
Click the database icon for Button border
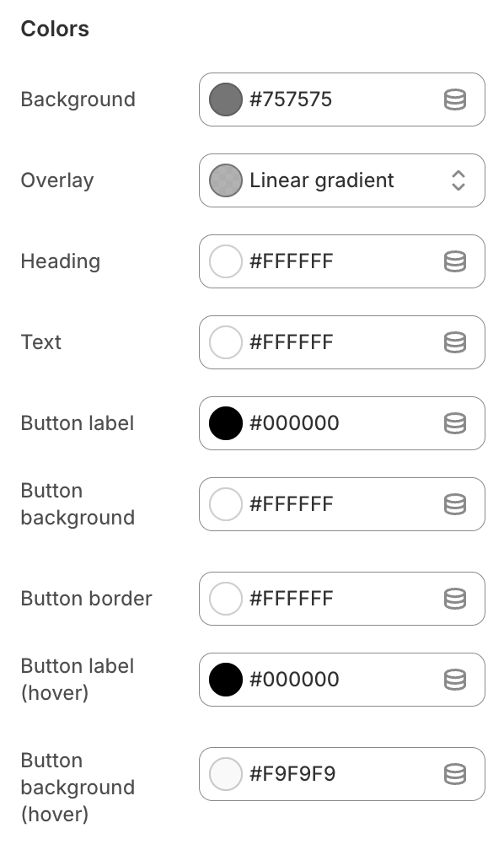[455, 599]
